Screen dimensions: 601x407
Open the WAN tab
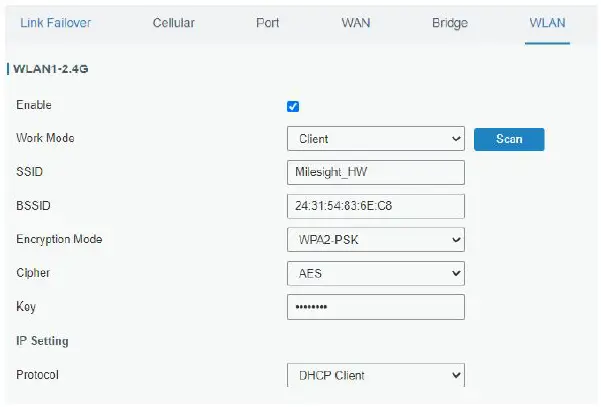click(x=356, y=23)
